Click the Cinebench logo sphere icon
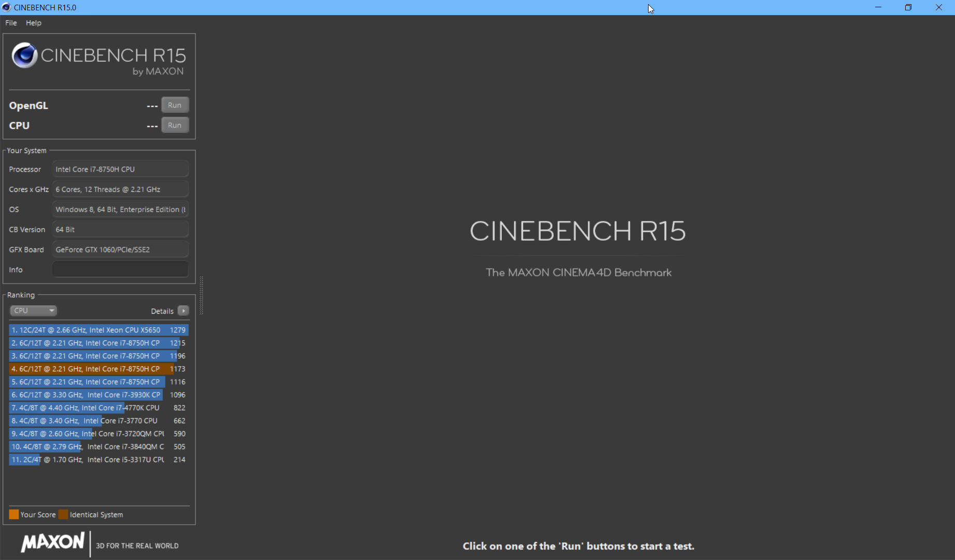Screen dimensions: 955x560 pyautogui.click(x=24, y=55)
